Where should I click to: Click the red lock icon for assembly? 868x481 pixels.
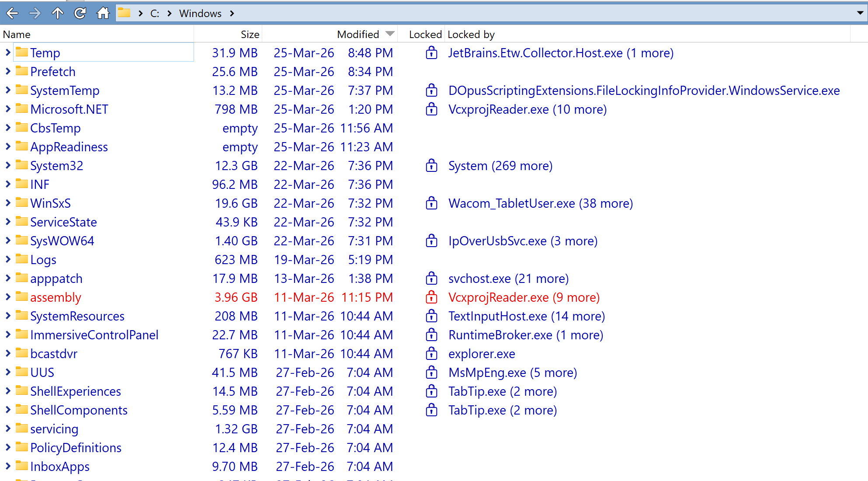click(431, 297)
